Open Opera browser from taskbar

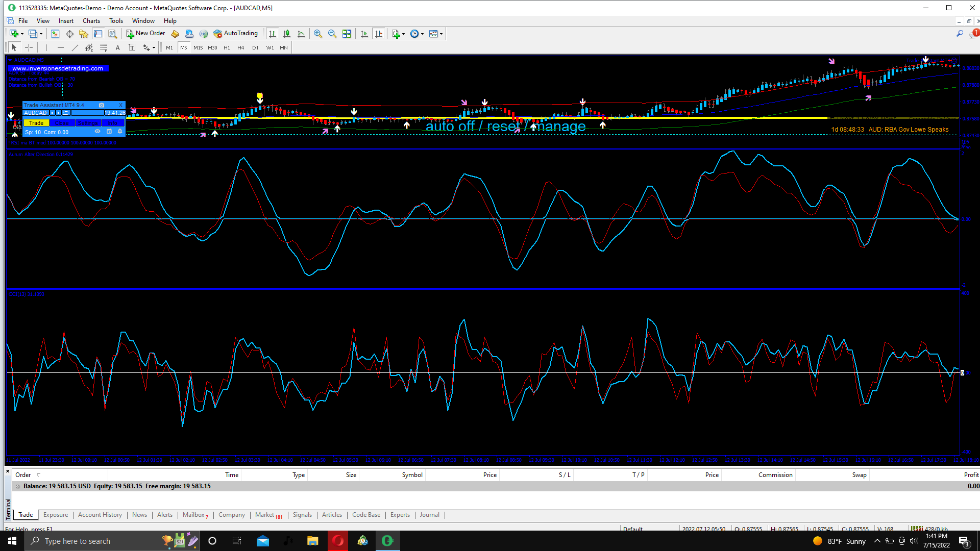[338, 541]
